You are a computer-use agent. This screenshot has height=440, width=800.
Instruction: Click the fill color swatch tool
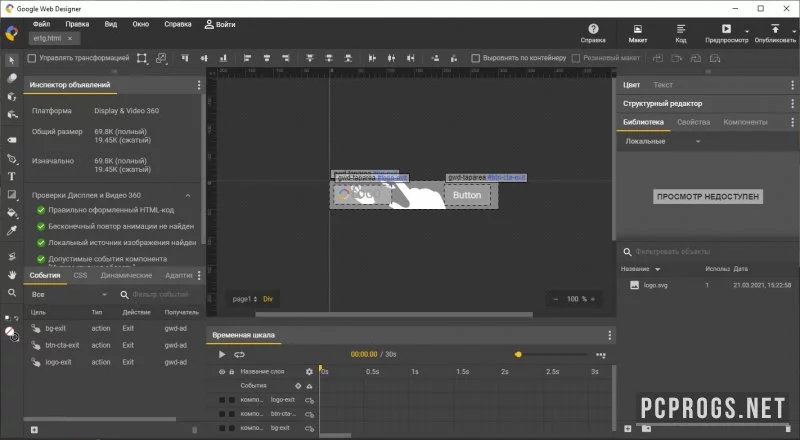click(x=9, y=331)
